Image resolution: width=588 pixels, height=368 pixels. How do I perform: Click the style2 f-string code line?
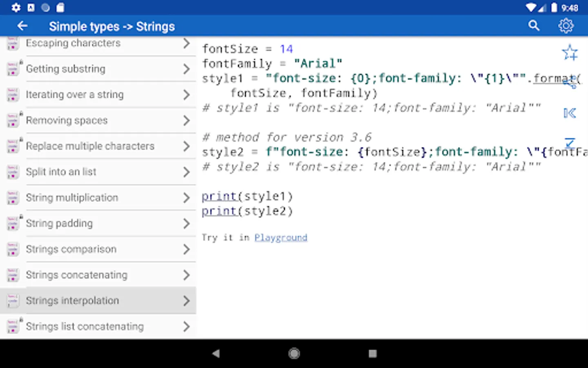(x=394, y=152)
